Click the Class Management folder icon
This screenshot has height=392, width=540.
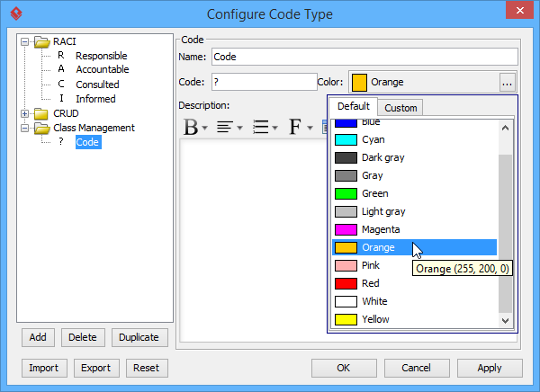click(42, 128)
